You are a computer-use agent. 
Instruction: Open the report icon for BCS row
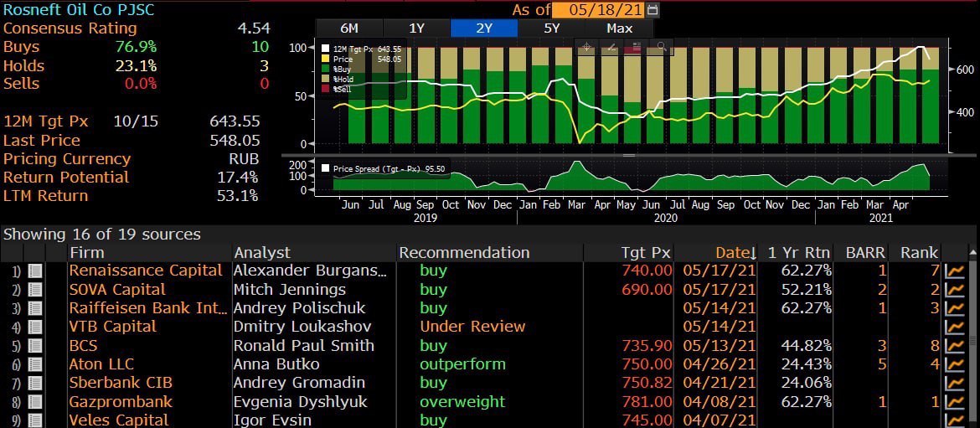pos(35,346)
